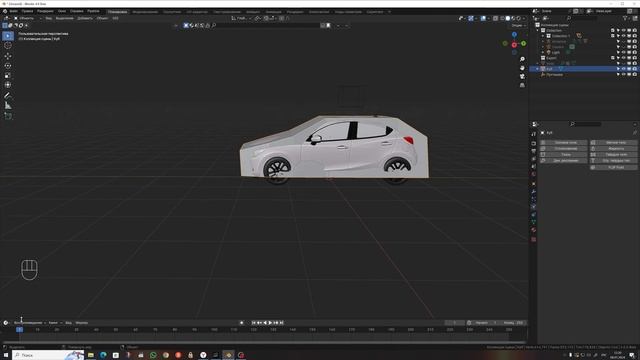Click the Windows taskbar search box

click(48, 355)
